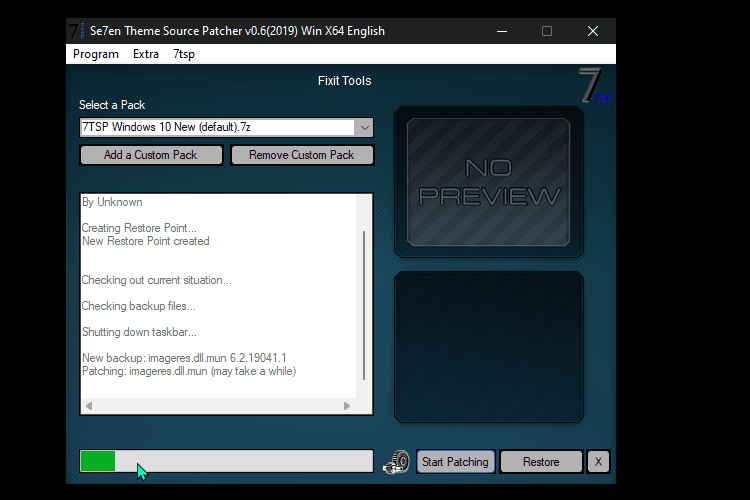Click the X exit button beside Restore
This screenshot has height=500, width=750.
(598, 462)
